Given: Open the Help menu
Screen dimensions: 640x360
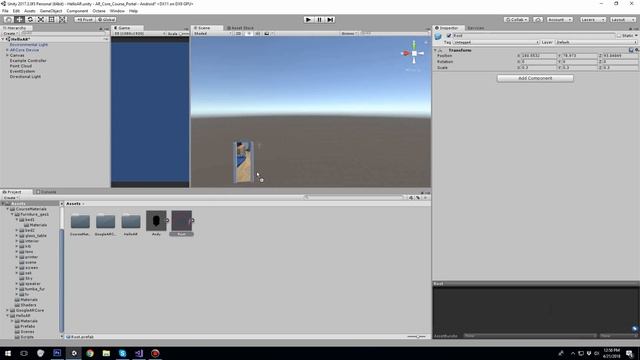Looking at the screenshot, I should point(133,11).
